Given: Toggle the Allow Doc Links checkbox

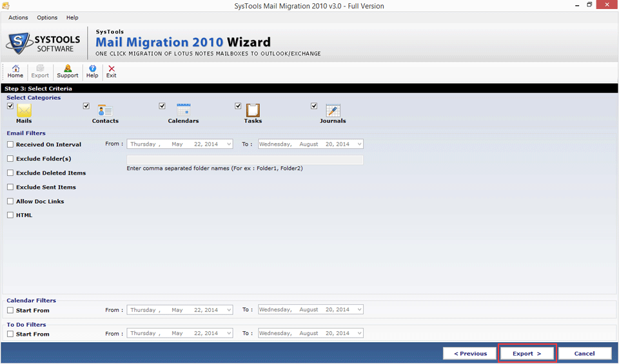Looking at the screenshot, I should (10, 202).
